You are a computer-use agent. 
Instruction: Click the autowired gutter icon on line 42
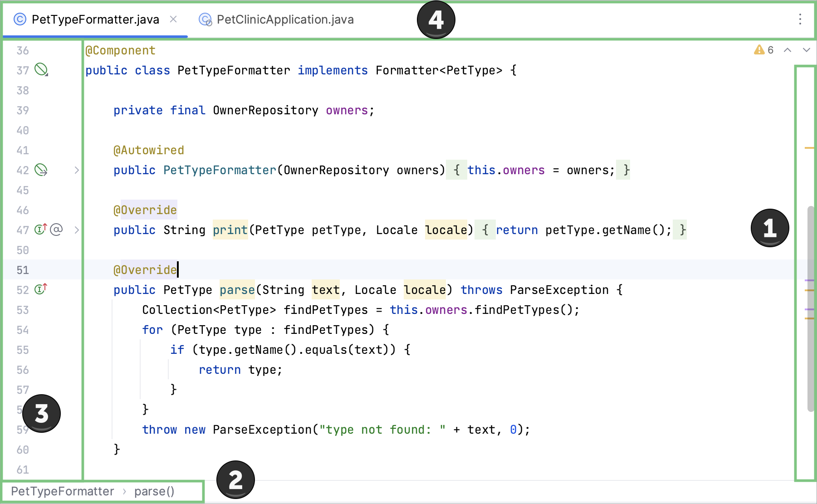[x=41, y=170]
